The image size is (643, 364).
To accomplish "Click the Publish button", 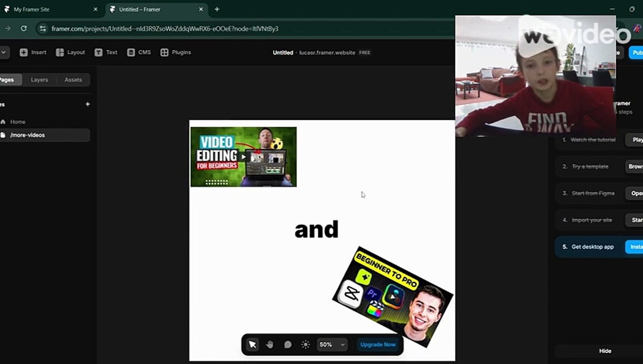I will (636, 53).
